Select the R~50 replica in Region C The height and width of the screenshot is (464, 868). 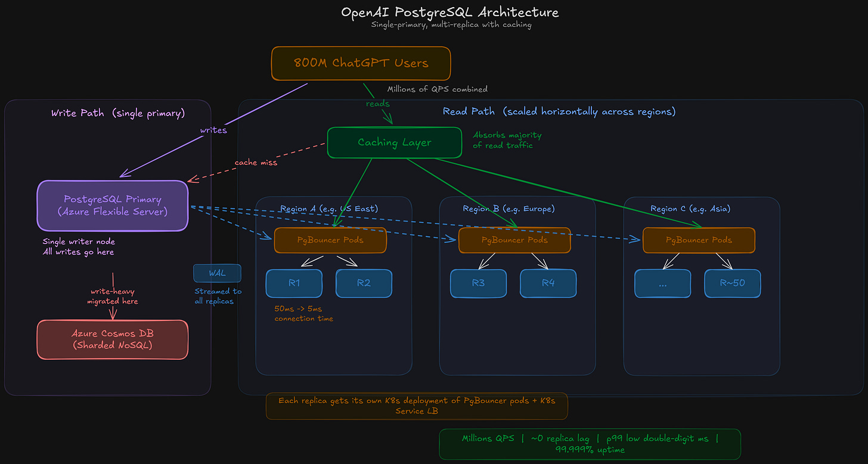point(732,283)
